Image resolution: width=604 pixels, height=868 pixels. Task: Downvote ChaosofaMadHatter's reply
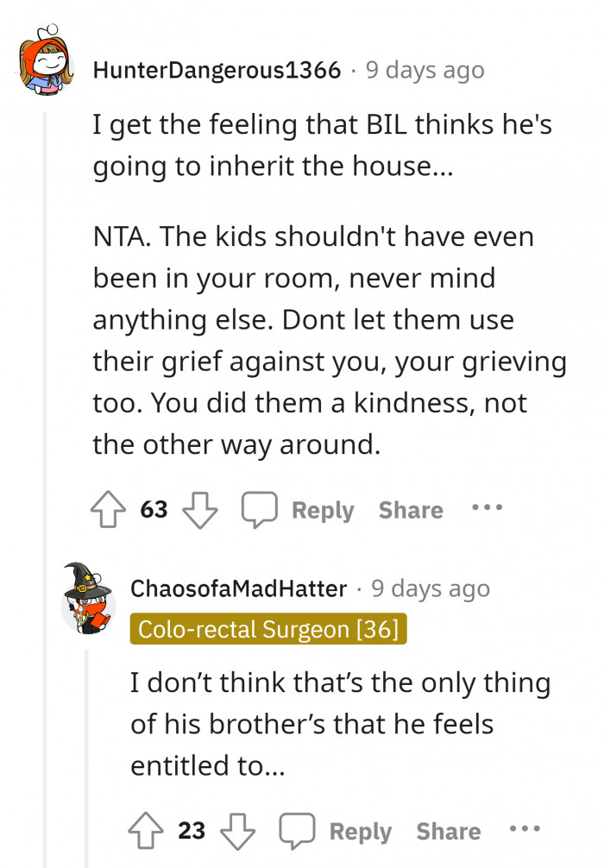(238, 831)
